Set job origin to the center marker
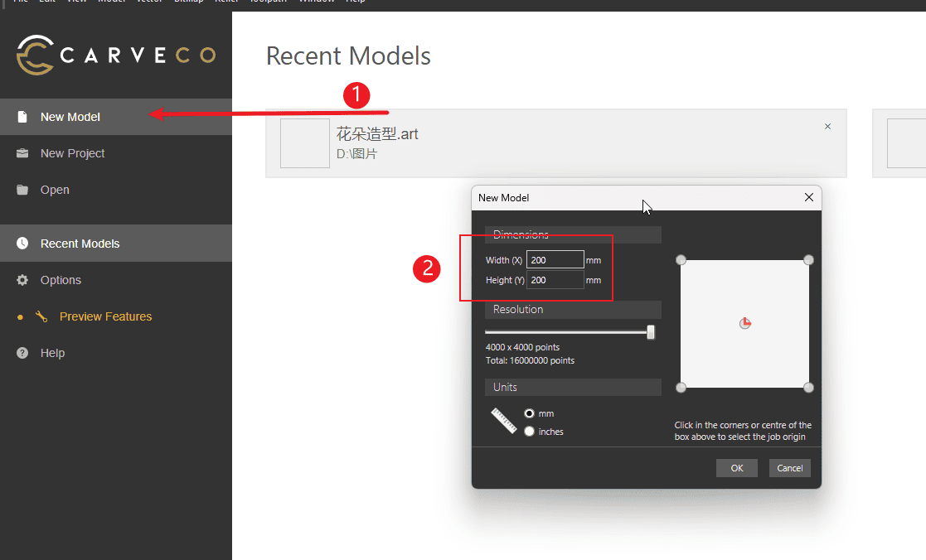The width and height of the screenshot is (926, 560). coord(744,323)
